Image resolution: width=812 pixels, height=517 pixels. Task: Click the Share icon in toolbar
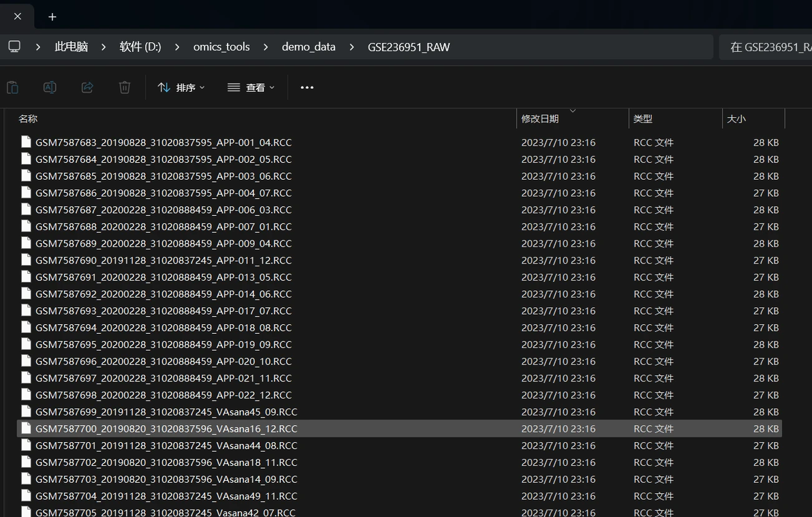tap(87, 88)
